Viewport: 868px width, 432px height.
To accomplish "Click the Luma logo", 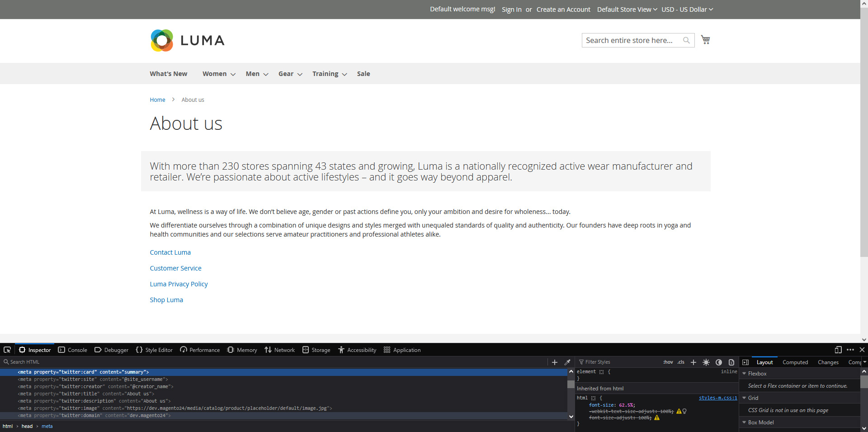I will pos(187,40).
